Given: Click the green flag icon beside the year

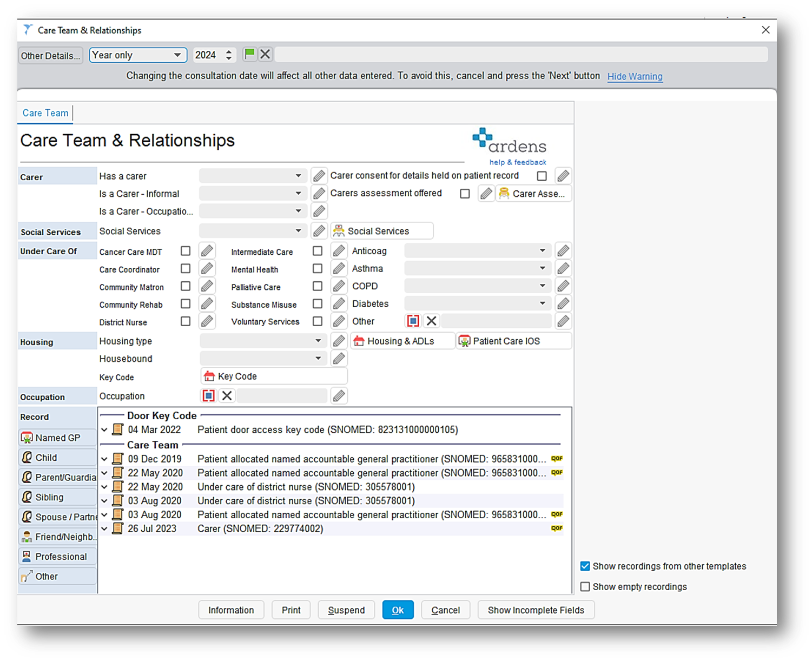Looking at the screenshot, I should [x=249, y=54].
